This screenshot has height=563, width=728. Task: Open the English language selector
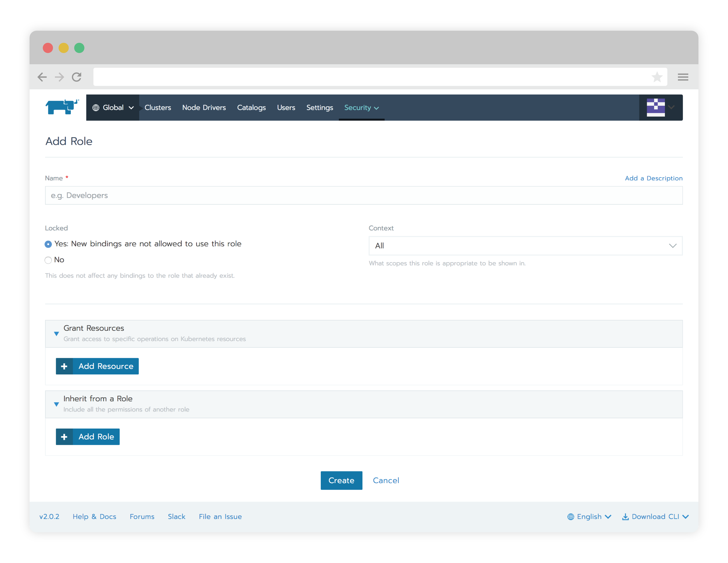coord(589,517)
